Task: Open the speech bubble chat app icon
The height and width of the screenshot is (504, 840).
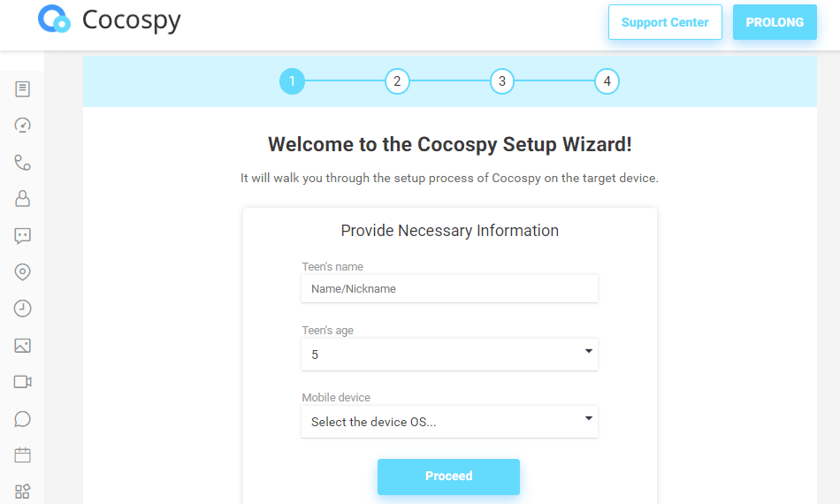Action: pos(22,419)
